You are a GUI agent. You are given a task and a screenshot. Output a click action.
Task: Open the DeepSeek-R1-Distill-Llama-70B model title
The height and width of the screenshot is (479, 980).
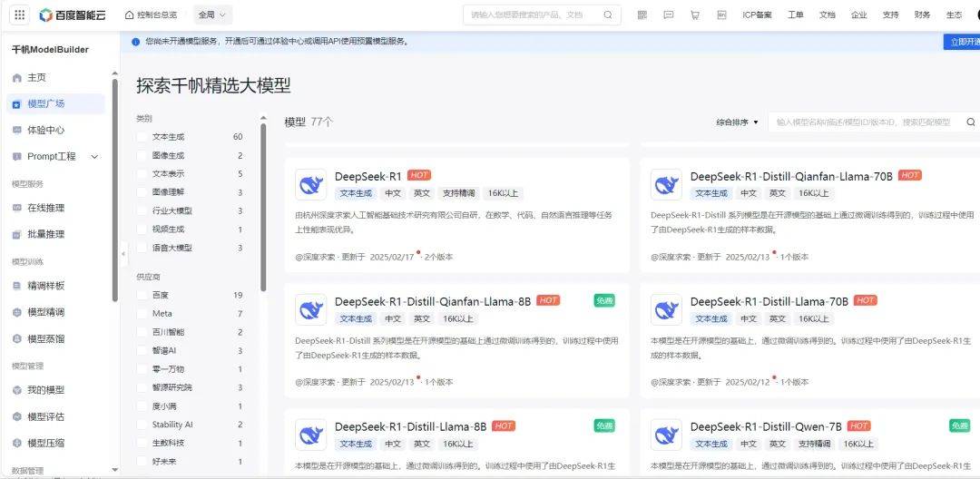tap(769, 301)
